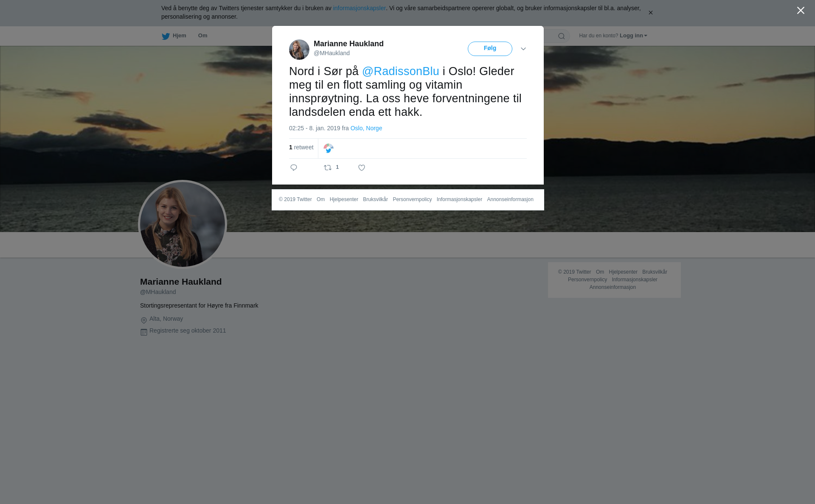Open the informasjonskapsler link in banner
Screen dimensions: 815x504
(x=359, y=8)
